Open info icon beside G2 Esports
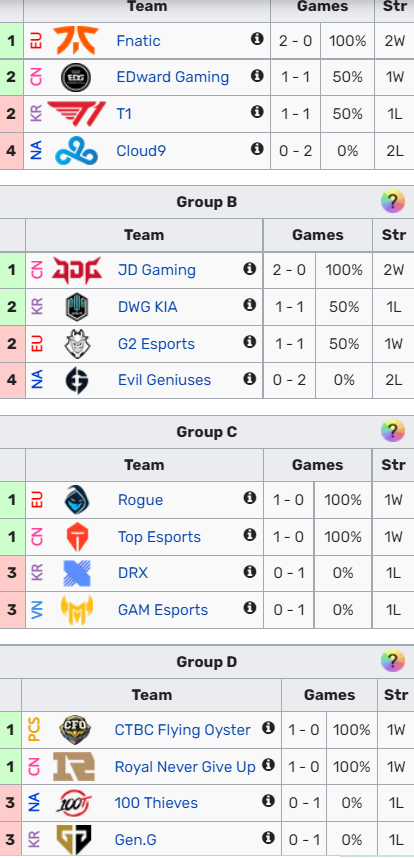 (249, 342)
